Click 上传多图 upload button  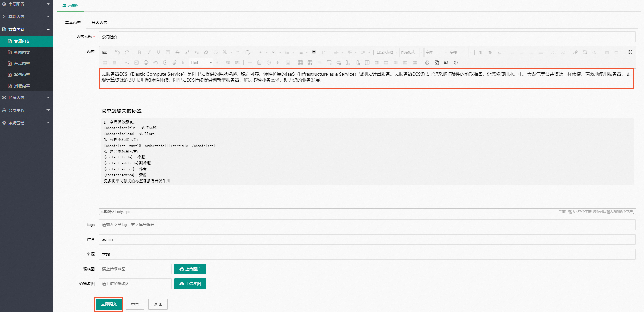click(x=190, y=284)
